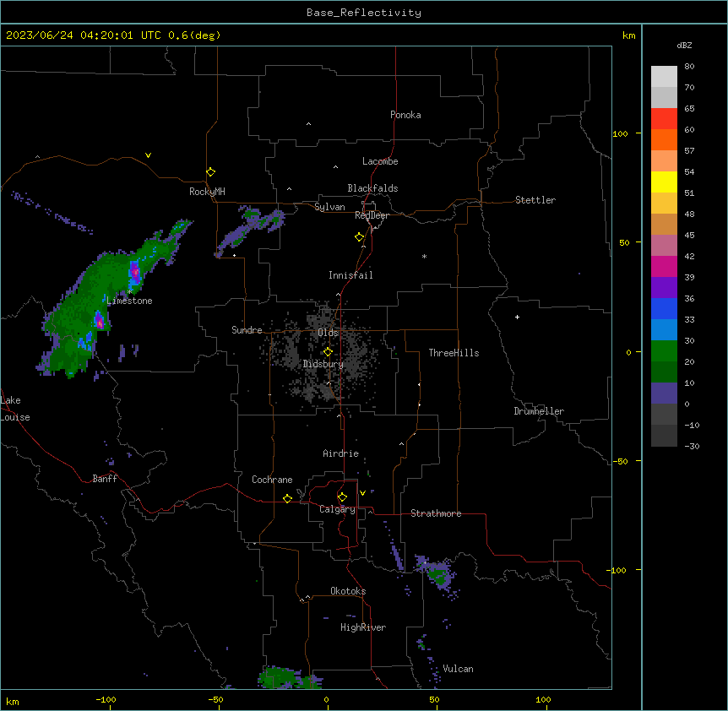Click the Drumheller label
This screenshot has width=728, height=711.
(x=539, y=411)
